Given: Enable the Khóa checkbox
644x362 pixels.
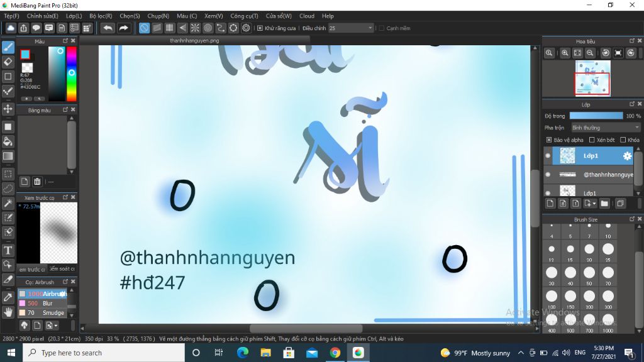Looking at the screenshot, I should point(623,140).
